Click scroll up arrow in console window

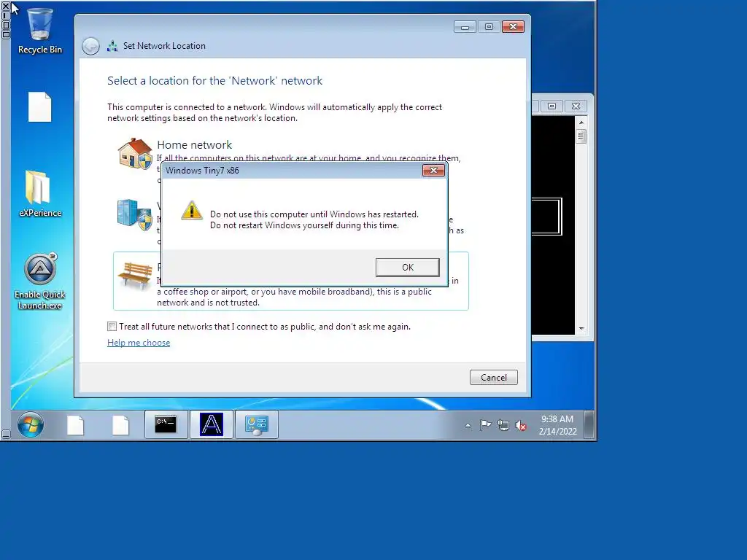point(581,122)
